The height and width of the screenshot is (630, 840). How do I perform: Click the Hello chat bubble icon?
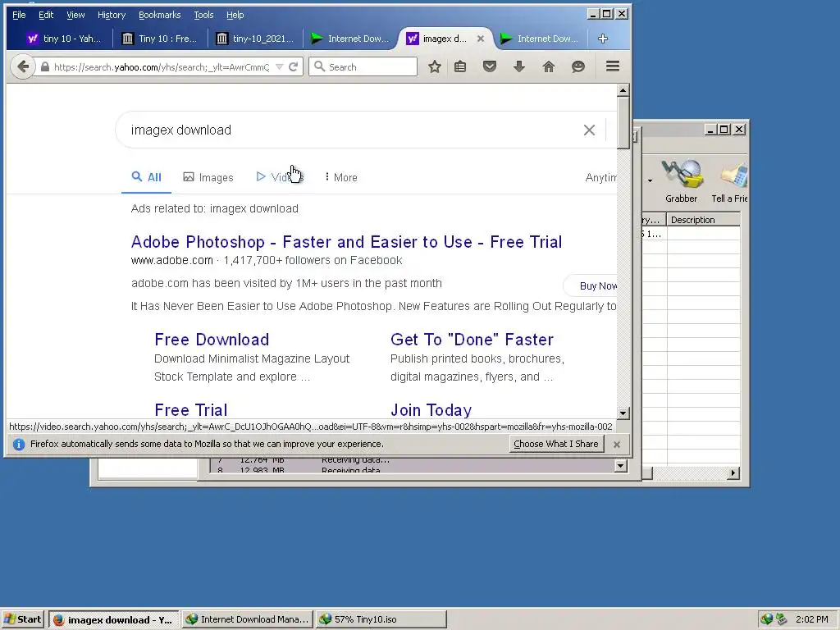[578, 67]
